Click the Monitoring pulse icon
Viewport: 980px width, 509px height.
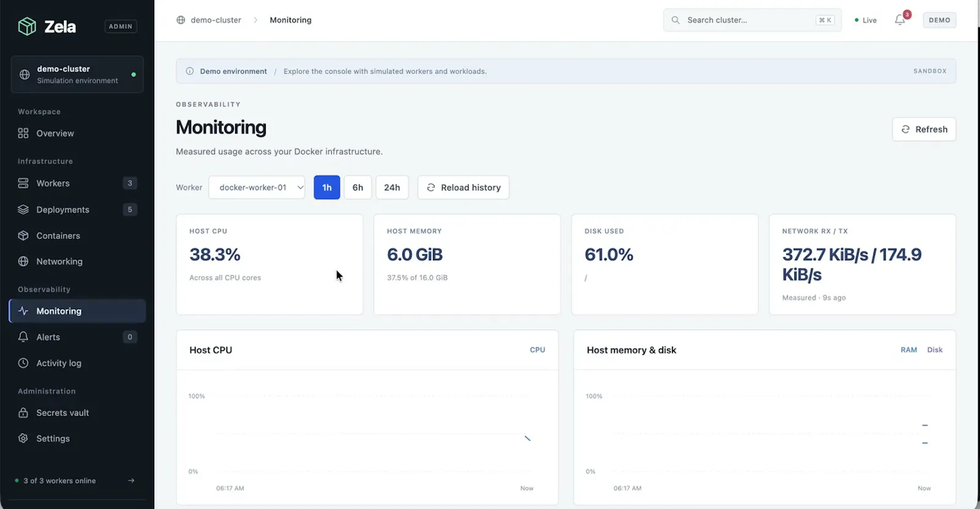pyautogui.click(x=23, y=311)
